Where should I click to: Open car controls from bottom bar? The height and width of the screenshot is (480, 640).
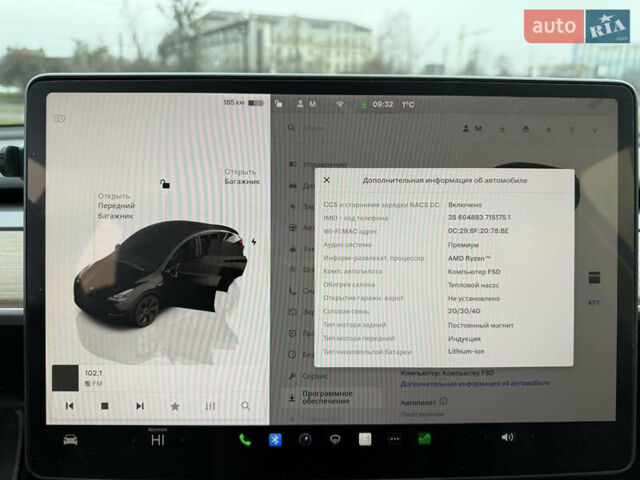(x=71, y=439)
